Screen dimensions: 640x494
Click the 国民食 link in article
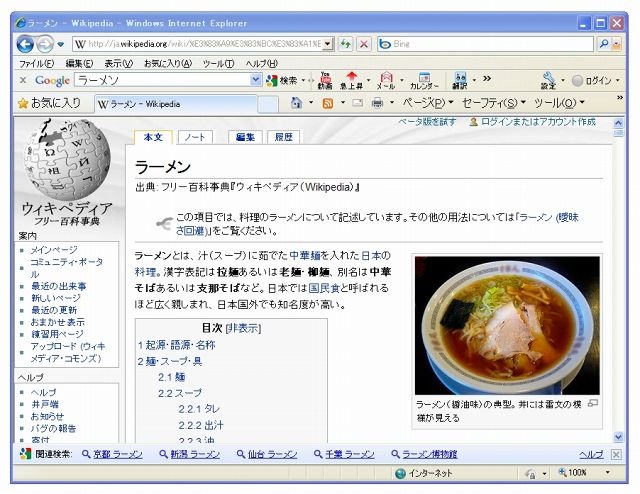(324, 288)
